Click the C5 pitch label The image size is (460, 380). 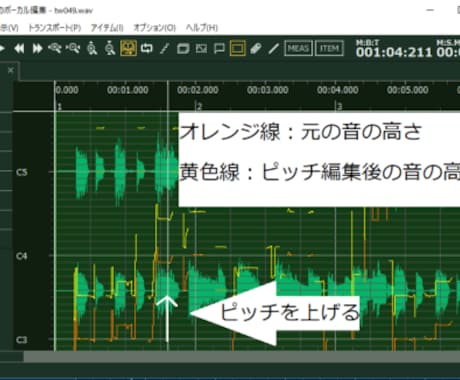pyautogui.click(x=22, y=172)
